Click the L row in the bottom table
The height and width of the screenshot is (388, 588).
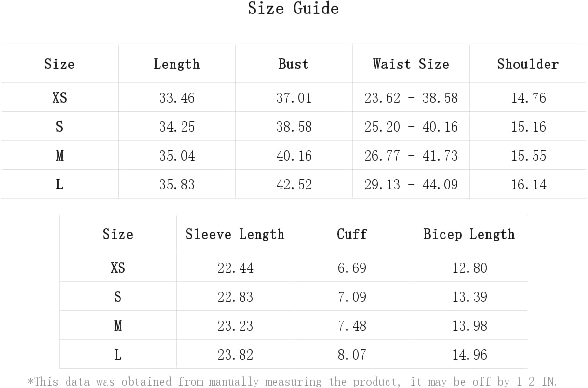294,354
